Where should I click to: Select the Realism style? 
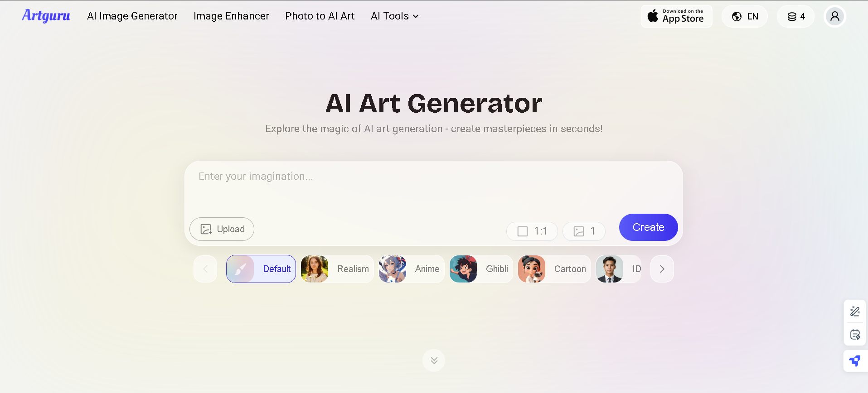click(x=337, y=269)
